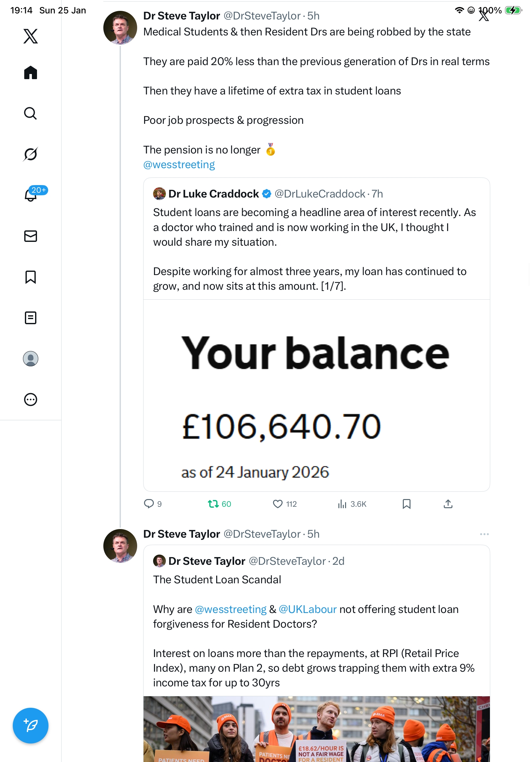Viewport: 532px width, 762px height.
Task: Open @wesstreeting mention under the pension line
Action: click(x=179, y=165)
